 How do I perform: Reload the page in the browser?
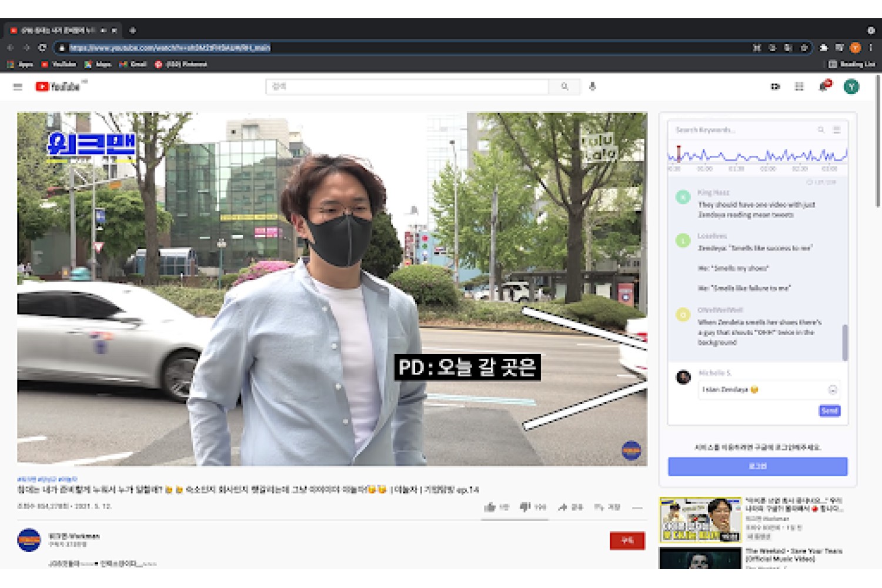pos(42,48)
